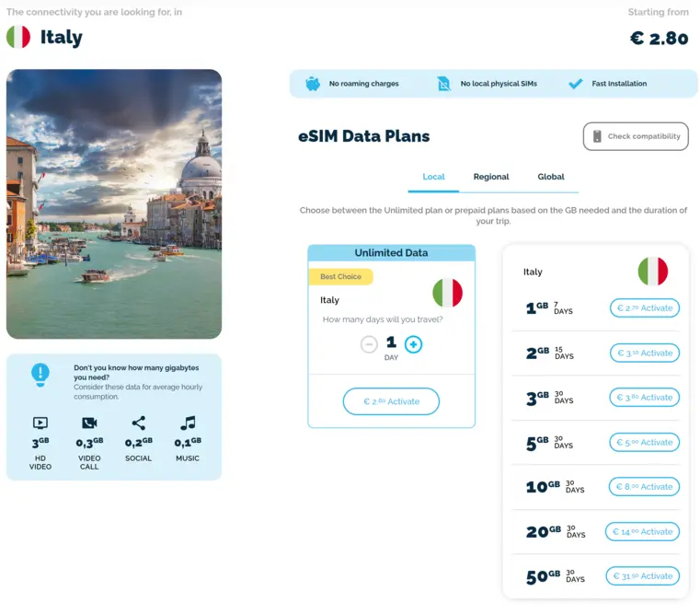This screenshot has height=614, width=700.
Task: Click the music note icon
Action: pyautogui.click(x=188, y=423)
